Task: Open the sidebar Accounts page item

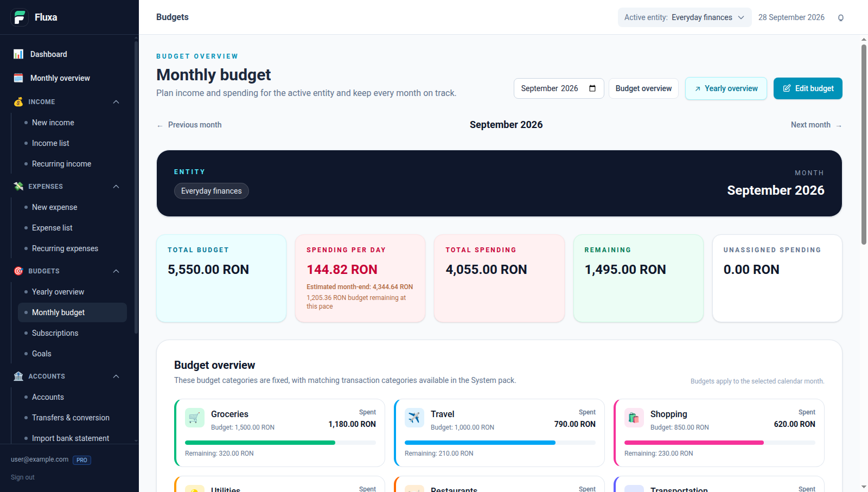Action: tap(72, 397)
